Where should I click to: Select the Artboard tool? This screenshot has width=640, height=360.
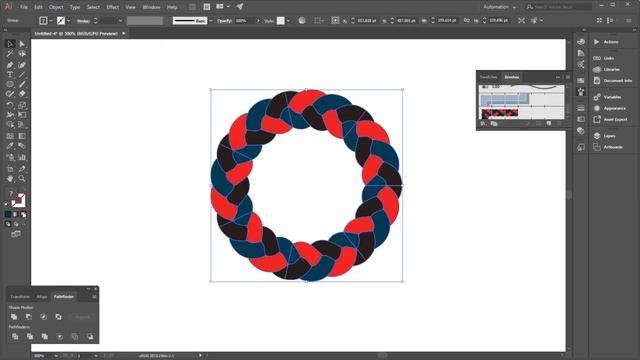10,169
